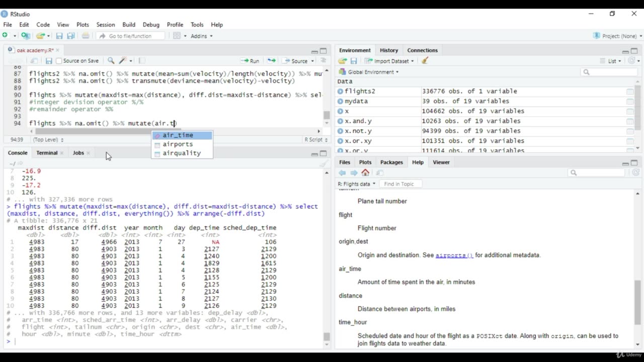The image size is (644, 362).
Task: Expand the flights2 object details
Action: [x=341, y=92]
